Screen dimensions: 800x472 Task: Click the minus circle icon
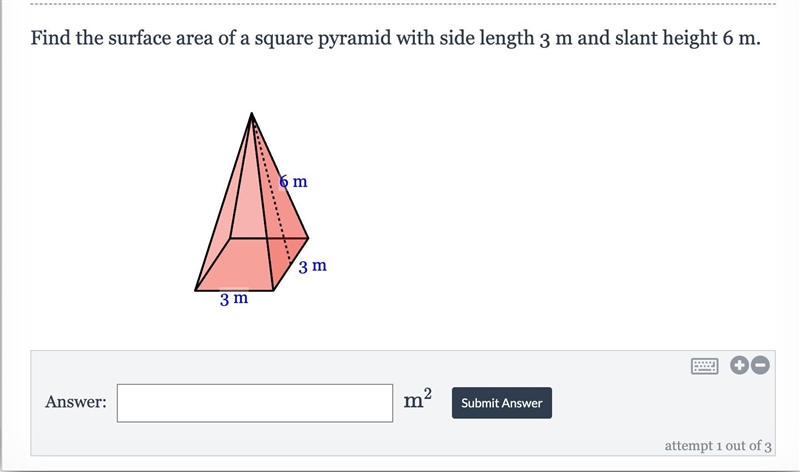(x=760, y=365)
